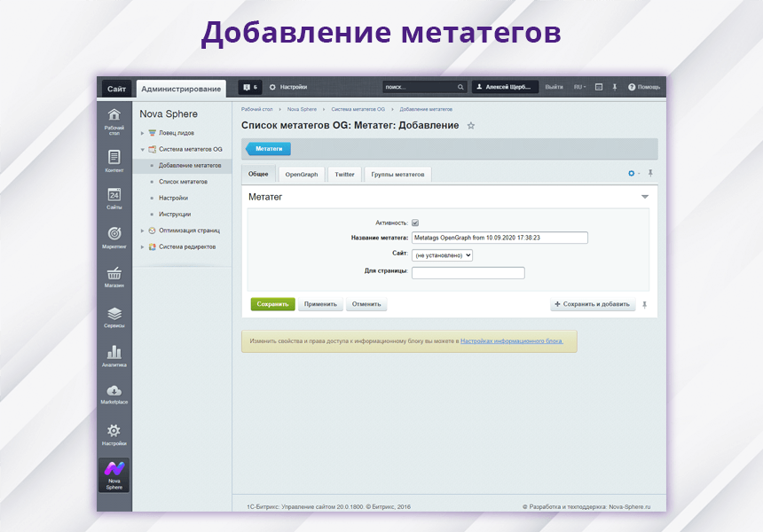Select Список метатегов in the tree
Viewport: 763px width, 532px height.
click(x=183, y=182)
